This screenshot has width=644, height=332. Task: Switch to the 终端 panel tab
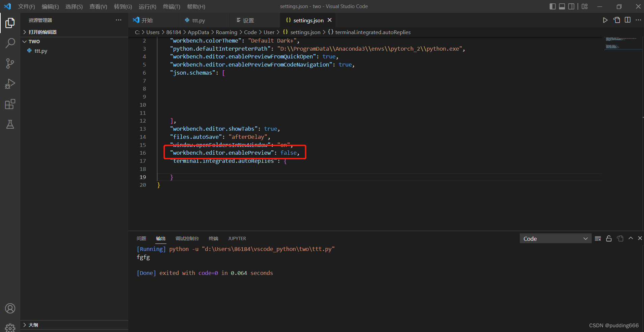coord(213,238)
